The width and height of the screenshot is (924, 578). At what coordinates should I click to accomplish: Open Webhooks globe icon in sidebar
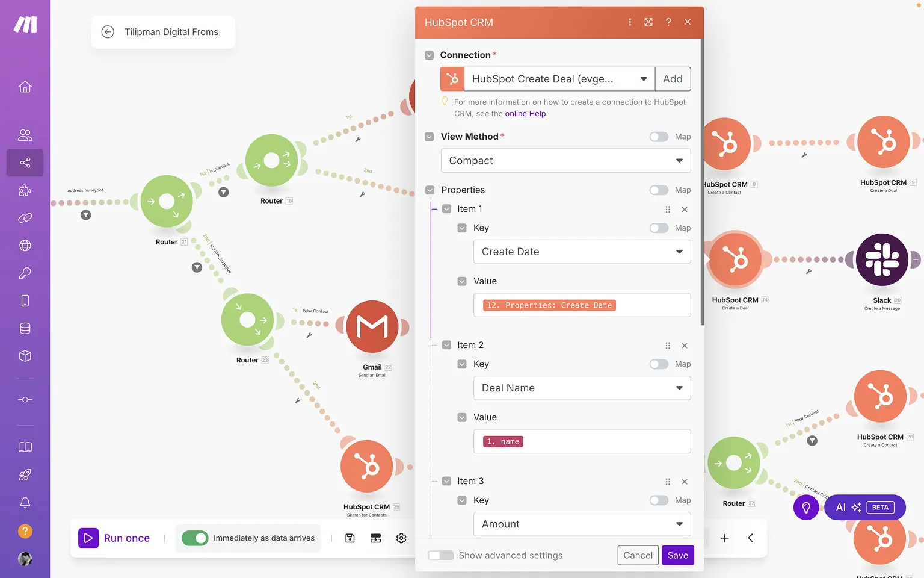pyautogui.click(x=25, y=246)
